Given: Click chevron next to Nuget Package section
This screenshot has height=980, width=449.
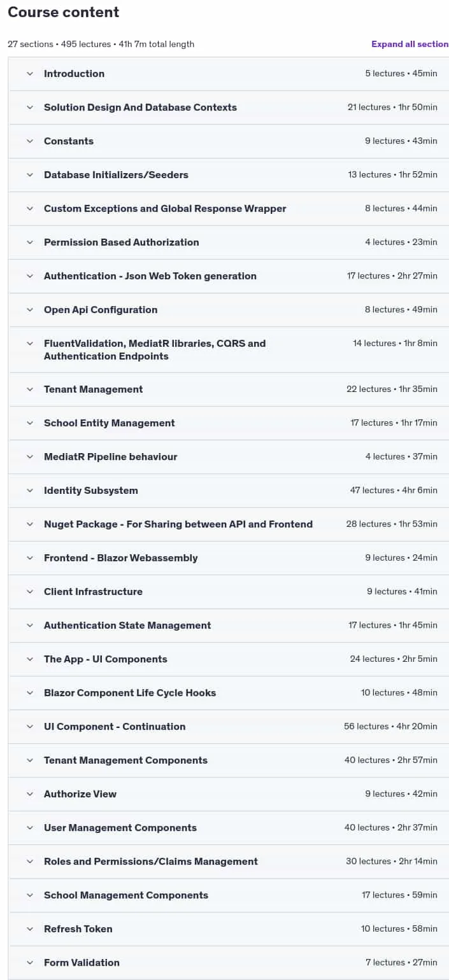Looking at the screenshot, I should click(x=29, y=524).
